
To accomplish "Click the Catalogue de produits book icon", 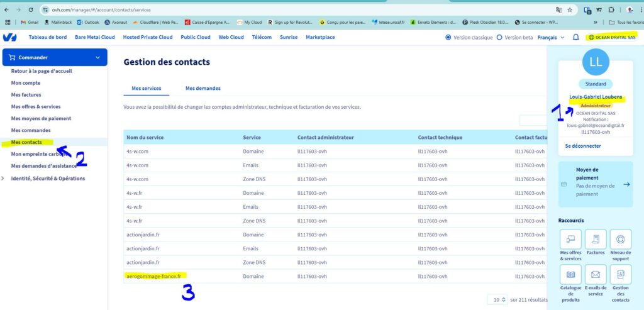I will click(x=570, y=274).
